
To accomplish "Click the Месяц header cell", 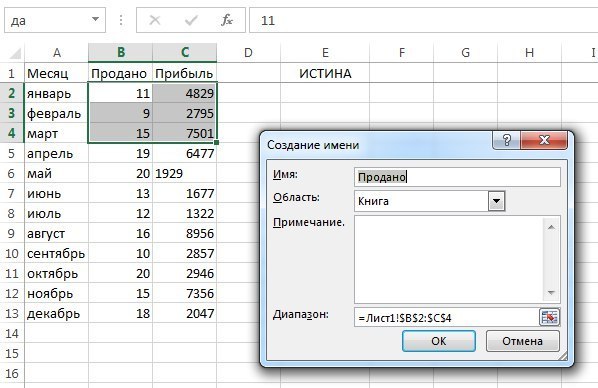I will (56, 73).
